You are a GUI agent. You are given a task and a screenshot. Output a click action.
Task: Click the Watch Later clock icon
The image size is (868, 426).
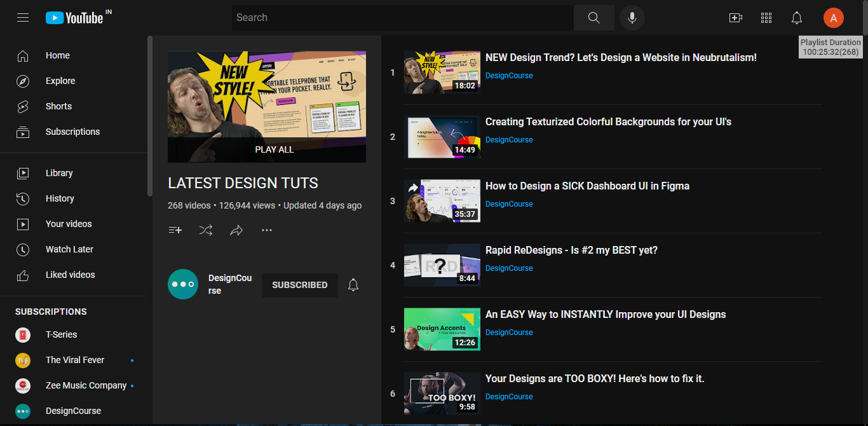[x=23, y=249]
